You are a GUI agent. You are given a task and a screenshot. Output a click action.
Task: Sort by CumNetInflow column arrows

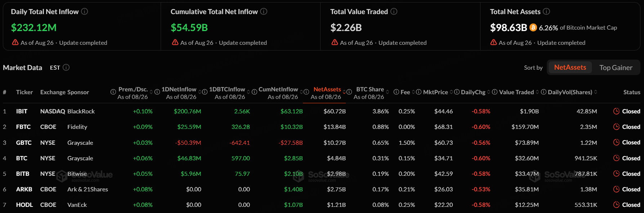(301, 92)
